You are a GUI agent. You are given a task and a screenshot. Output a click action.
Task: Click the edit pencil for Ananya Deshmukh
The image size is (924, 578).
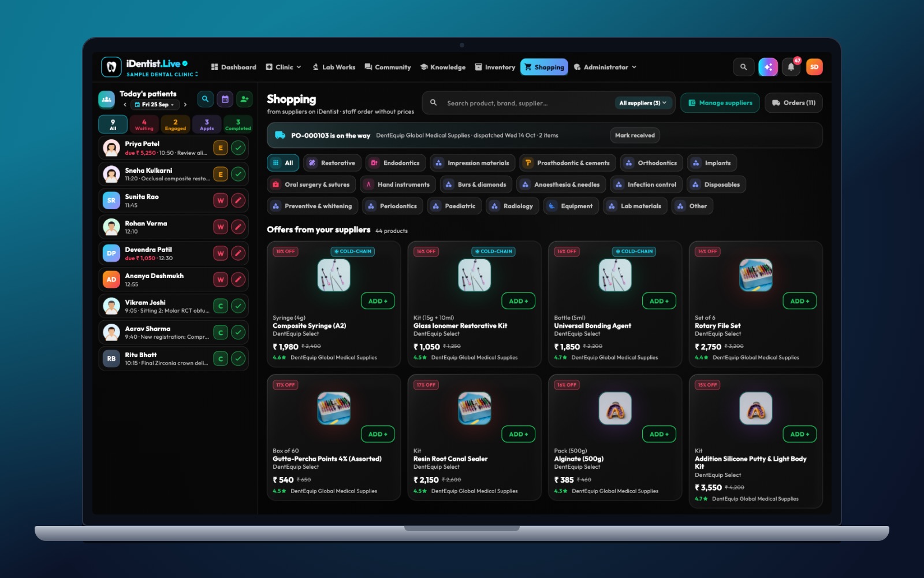pyautogui.click(x=238, y=280)
